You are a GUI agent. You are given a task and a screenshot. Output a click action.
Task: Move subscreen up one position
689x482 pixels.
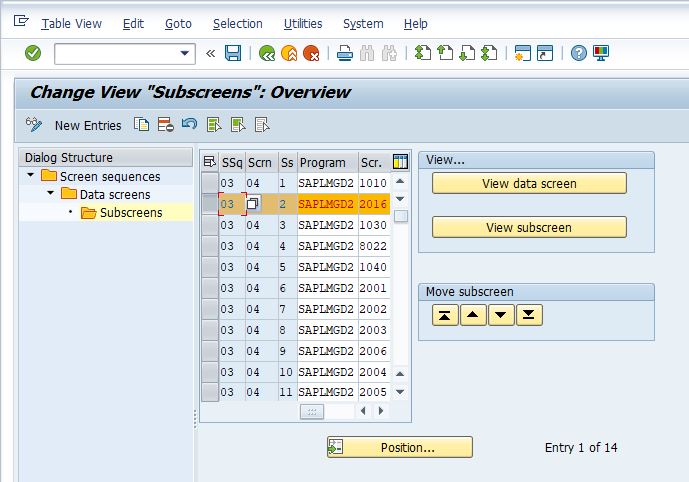tap(473, 315)
